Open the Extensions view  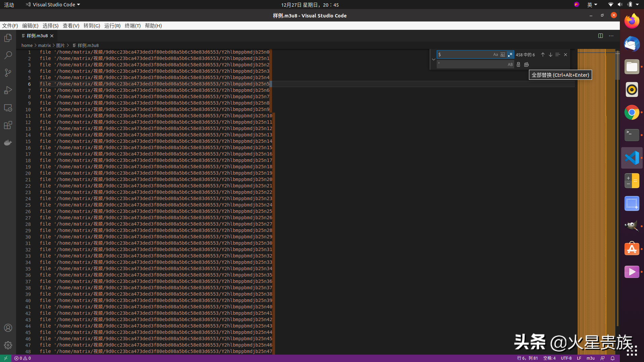click(8, 125)
